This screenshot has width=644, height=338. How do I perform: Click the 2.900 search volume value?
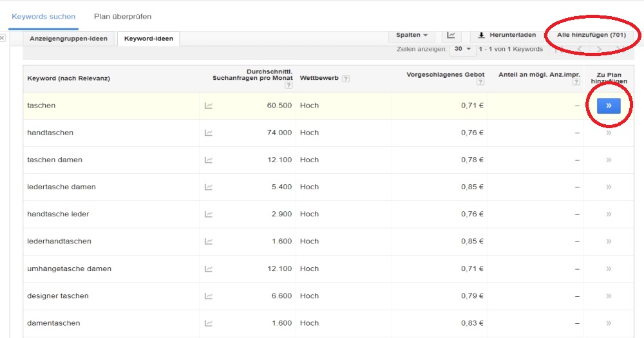tap(281, 214)
